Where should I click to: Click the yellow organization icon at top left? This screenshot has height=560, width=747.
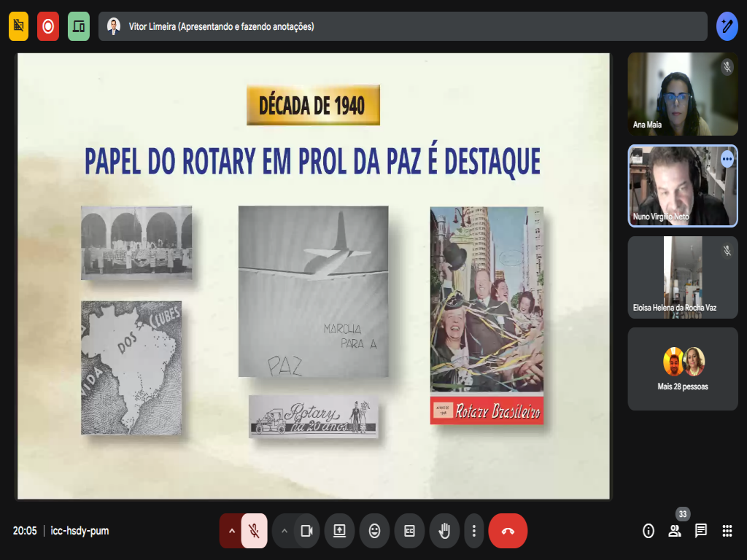[18, 26]
